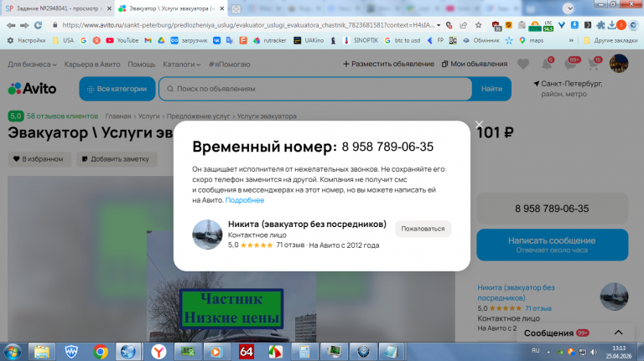Open the #яПомогаю link
This screenshot has height=361, width=644.
tap(229, 64)
